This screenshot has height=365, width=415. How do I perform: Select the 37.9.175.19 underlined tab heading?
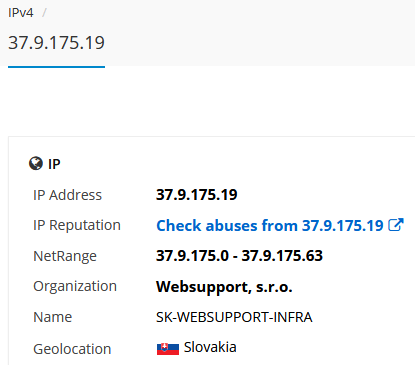pyautogui.click(x=56, y=43)
